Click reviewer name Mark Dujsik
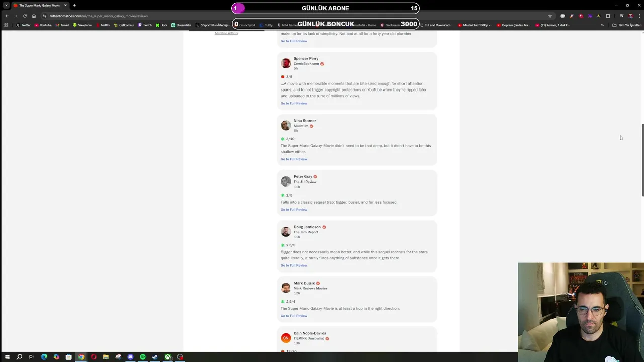 click(x=304, y=283)
